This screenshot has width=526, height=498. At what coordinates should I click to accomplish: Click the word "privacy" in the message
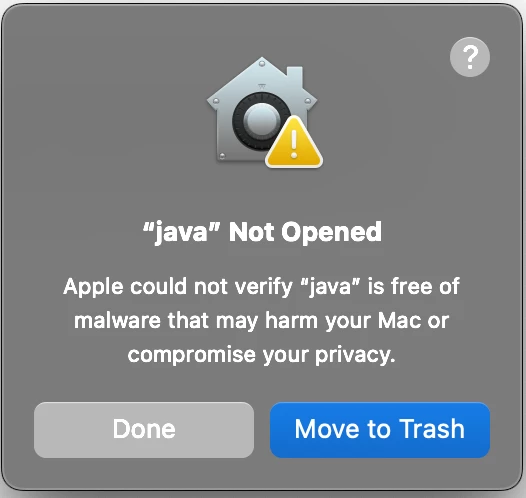[355, 355]
